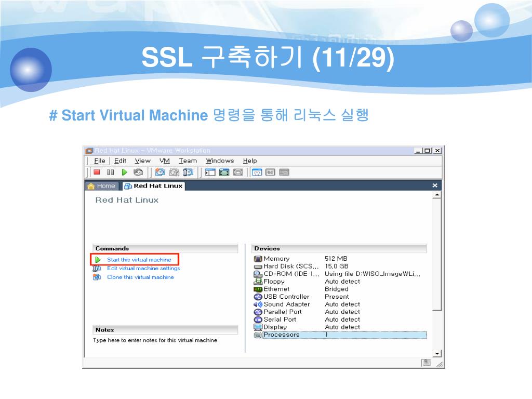
Task: Select the Processors device icon
Action: coord(258,335)
